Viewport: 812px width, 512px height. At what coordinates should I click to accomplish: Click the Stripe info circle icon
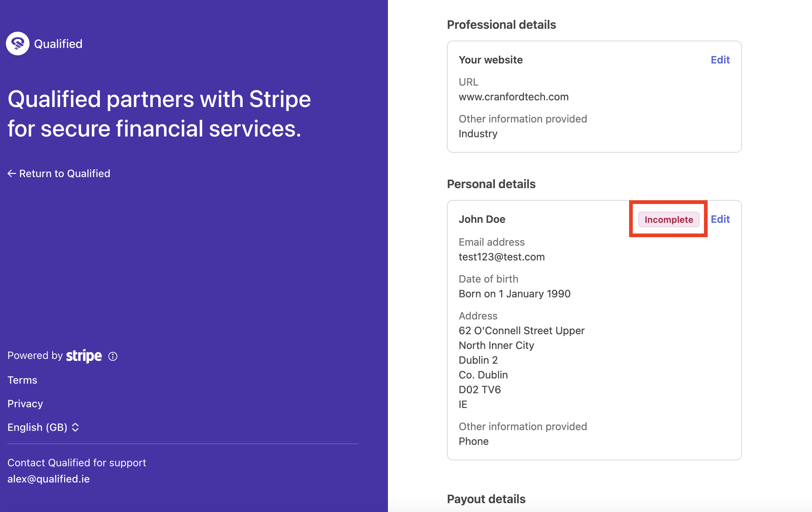(x=113, y=356)
